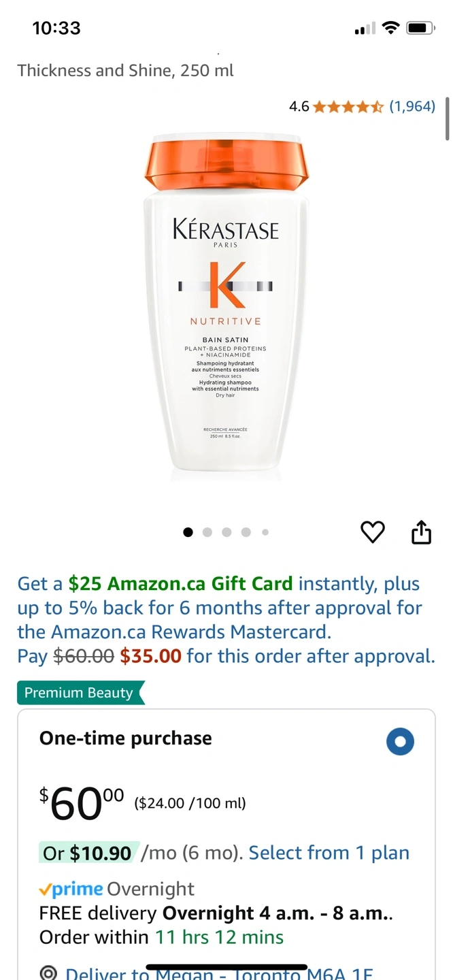Tap the Wi-Fi icon in status bar
Image resolution: width=453 pixels, height=980 pixels.
(390, 28)
